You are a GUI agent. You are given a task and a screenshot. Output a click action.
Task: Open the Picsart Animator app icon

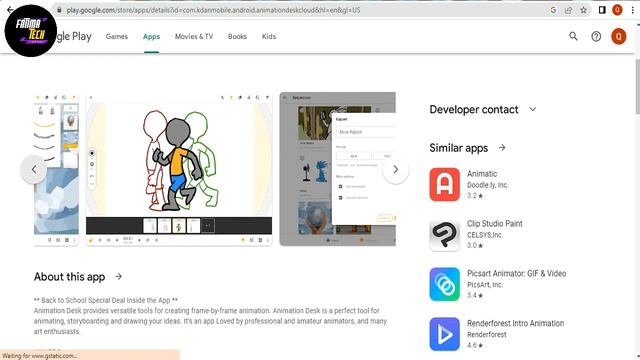click(444, 284)
